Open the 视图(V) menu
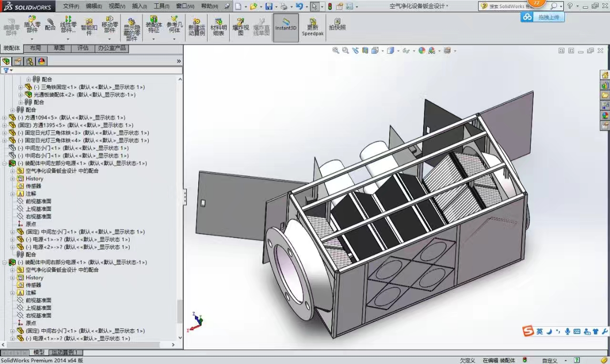 pyautogui.click(x=117, y=6)
